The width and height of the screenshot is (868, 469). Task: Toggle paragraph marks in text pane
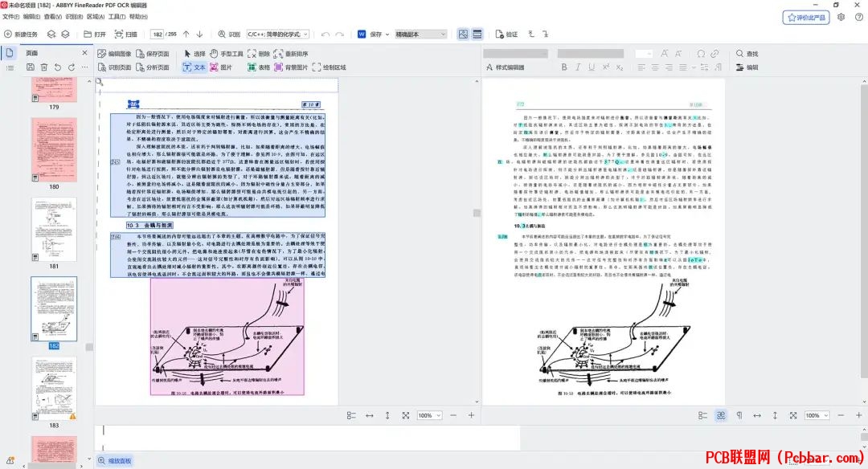click(x=739, y=415)
